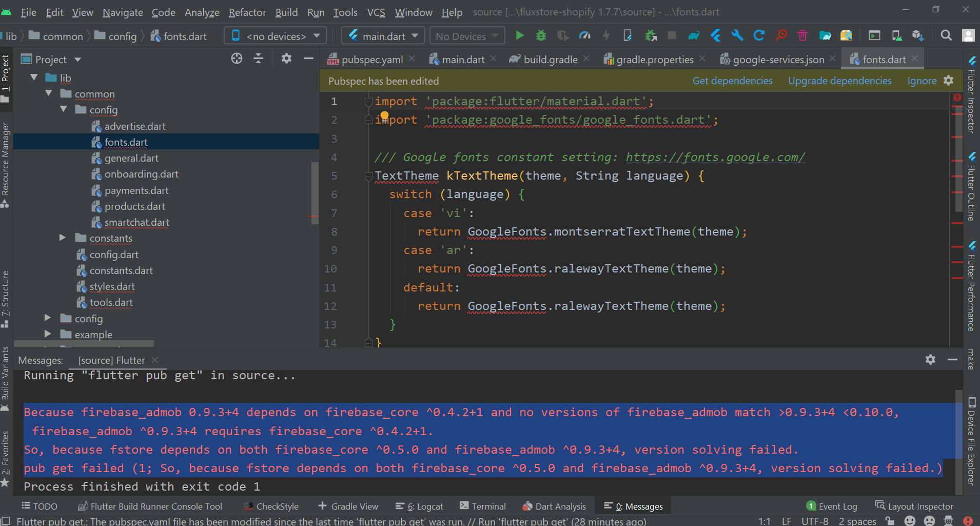This screenshot has width=980, height=526.
Task: Expand the constants folder
Action: click(x=63, y=238)
